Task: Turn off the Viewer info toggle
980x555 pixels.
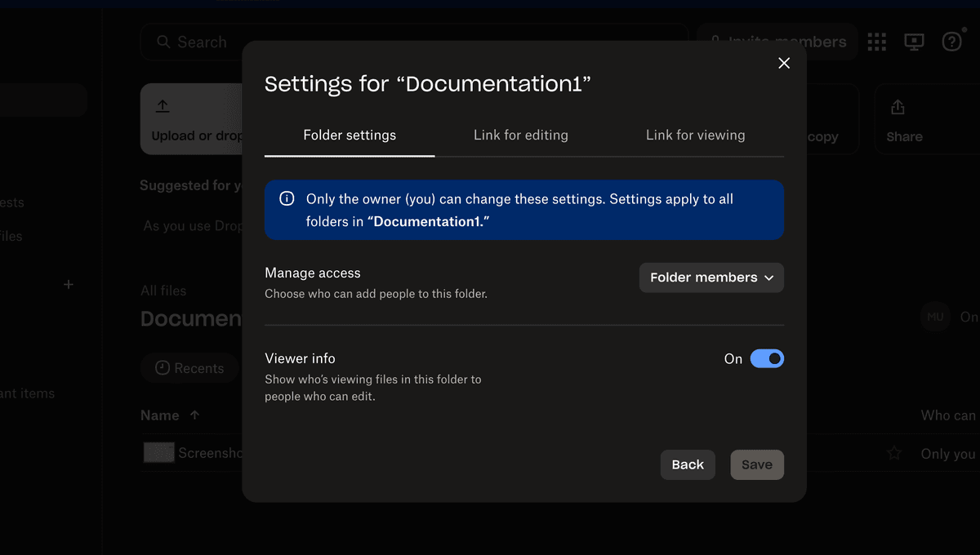Action: (765, 358)
